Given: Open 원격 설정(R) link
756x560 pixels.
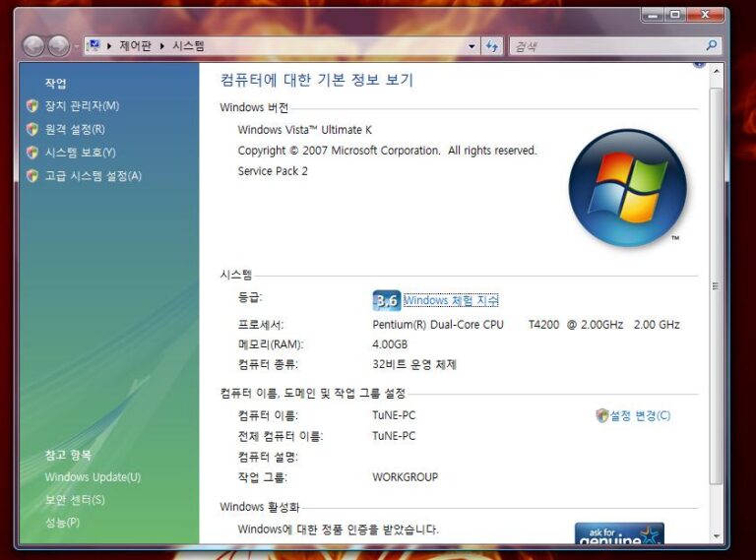Looking at the screenshot, I should click(x=75, y=129).
